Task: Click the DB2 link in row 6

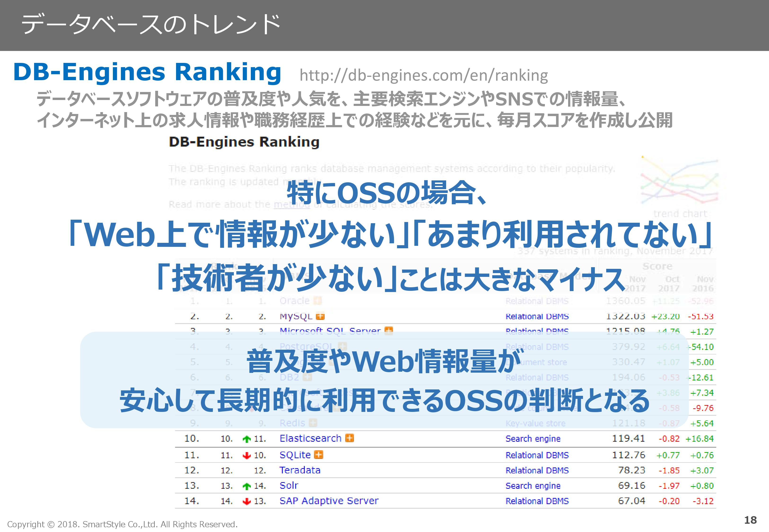Action: coord(289,377)
